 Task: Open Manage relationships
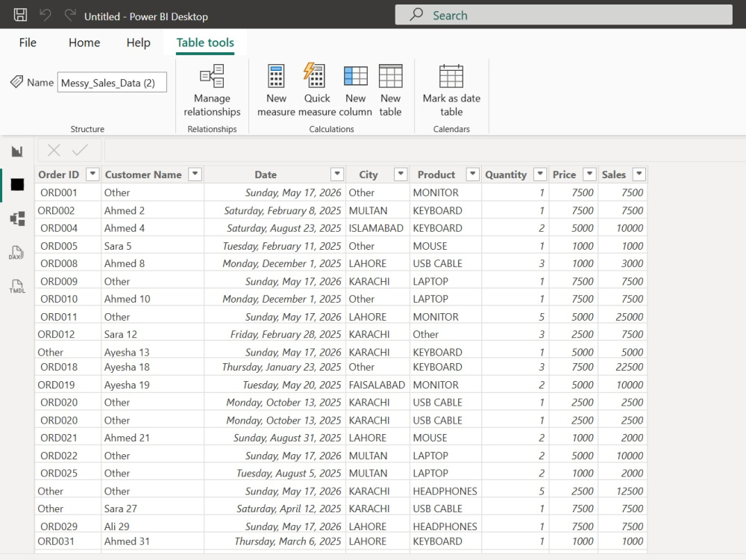coord(212,91)
